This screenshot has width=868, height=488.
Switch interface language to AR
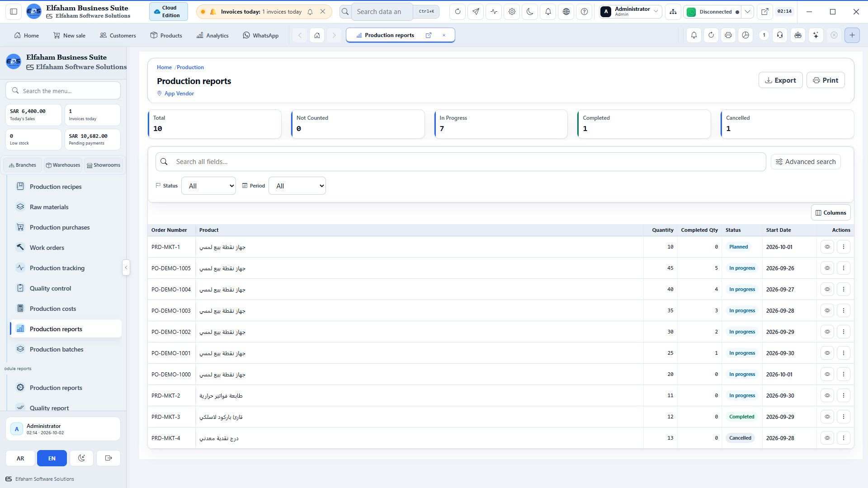(x=20, y=458)
